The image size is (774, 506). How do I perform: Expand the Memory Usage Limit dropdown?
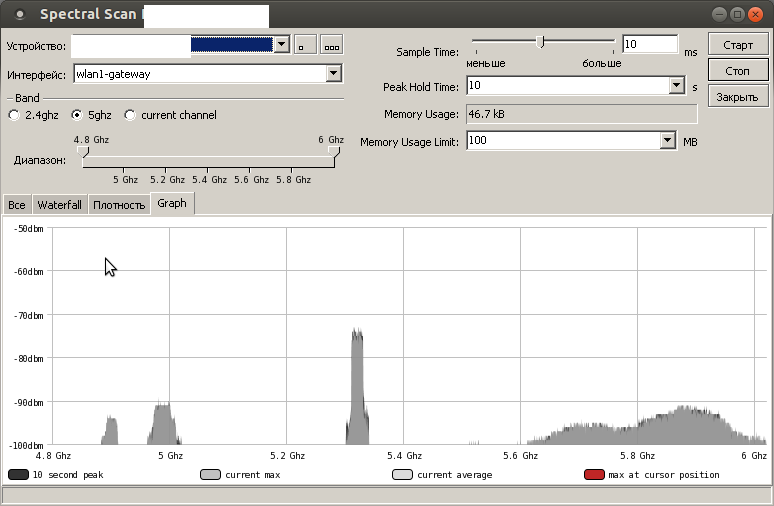pyautogui.click(x=668, y=141)
